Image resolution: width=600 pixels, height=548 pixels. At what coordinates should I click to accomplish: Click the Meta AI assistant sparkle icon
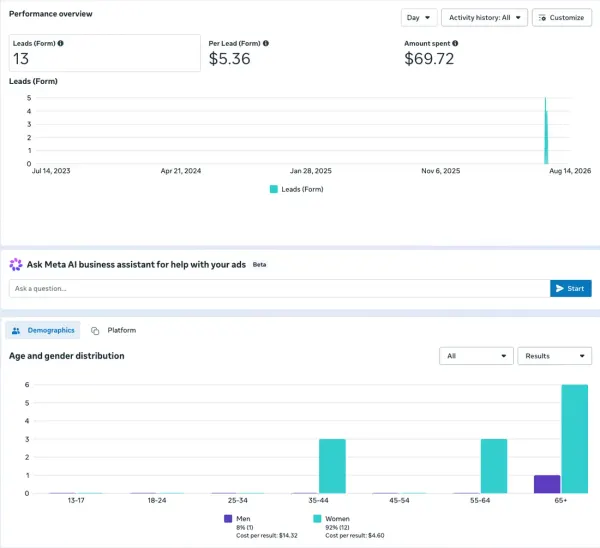16,264
